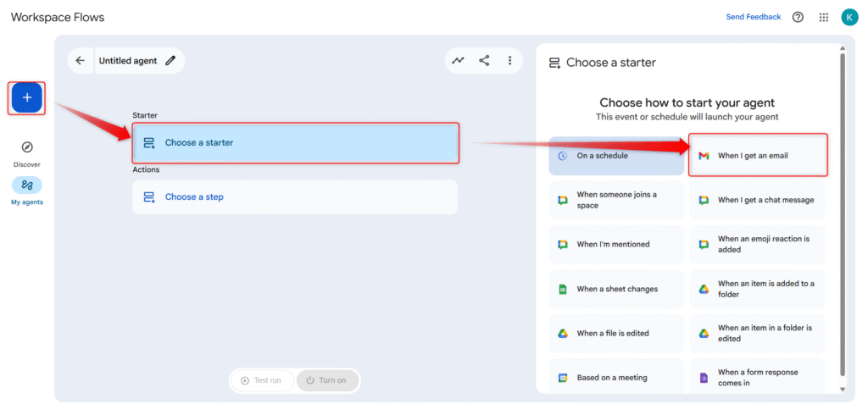Open the three-dot more options menu

(509, 61)
